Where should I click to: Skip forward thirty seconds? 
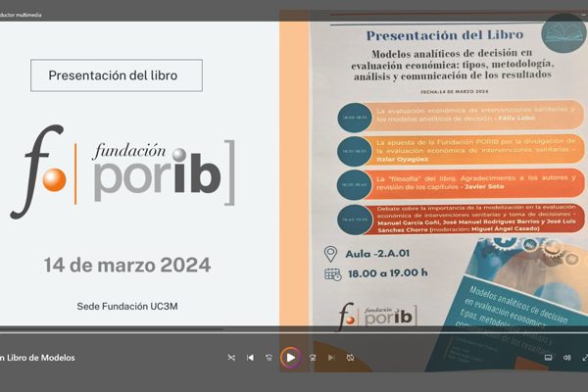312,358
